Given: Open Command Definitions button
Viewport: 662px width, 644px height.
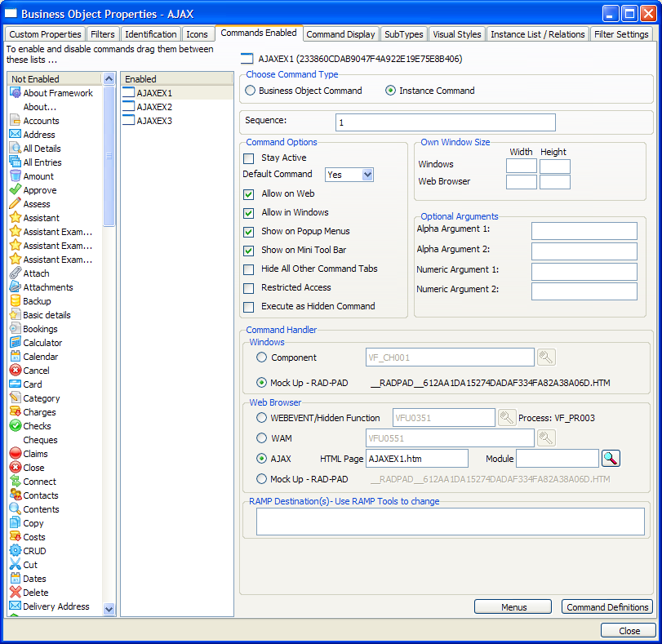Looking at the screenshot, I should click(x=607, y=607).
